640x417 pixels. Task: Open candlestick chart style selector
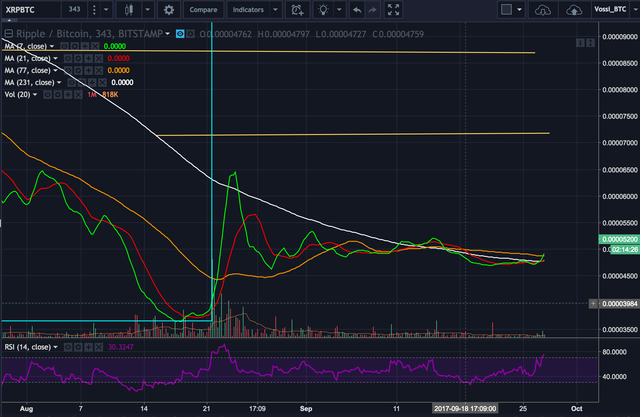[x=129, y=10]
